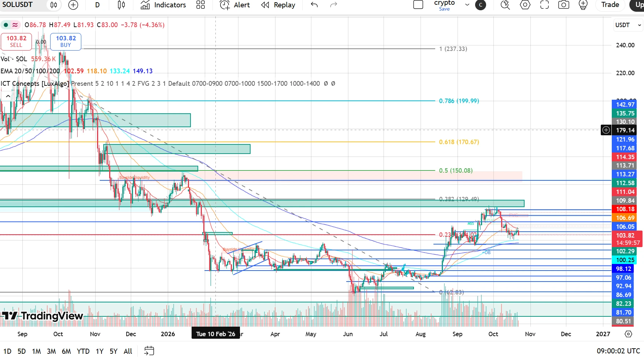This screenshot has height=360, width=644.
Task: Set chart range to 5D
Action: coord(22,351)
